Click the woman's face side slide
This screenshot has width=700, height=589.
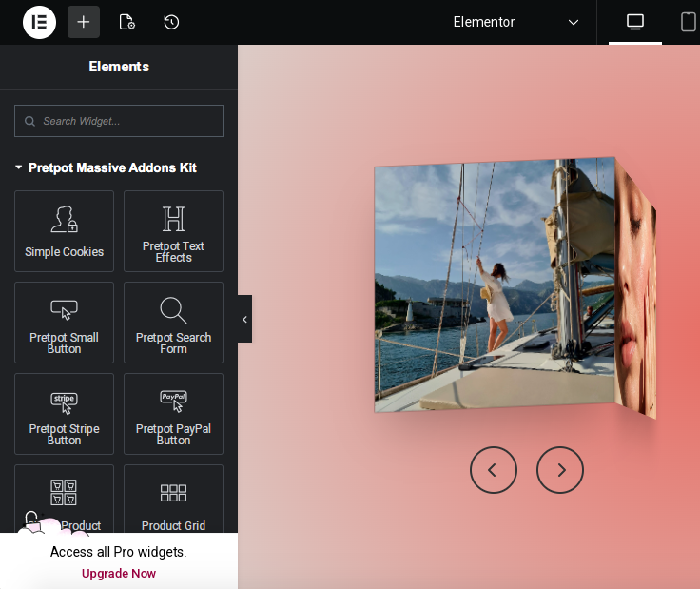point(635,288)
